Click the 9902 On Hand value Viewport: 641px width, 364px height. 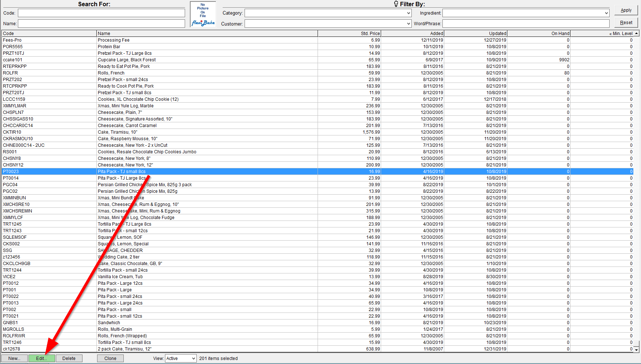tap(564, 60)
